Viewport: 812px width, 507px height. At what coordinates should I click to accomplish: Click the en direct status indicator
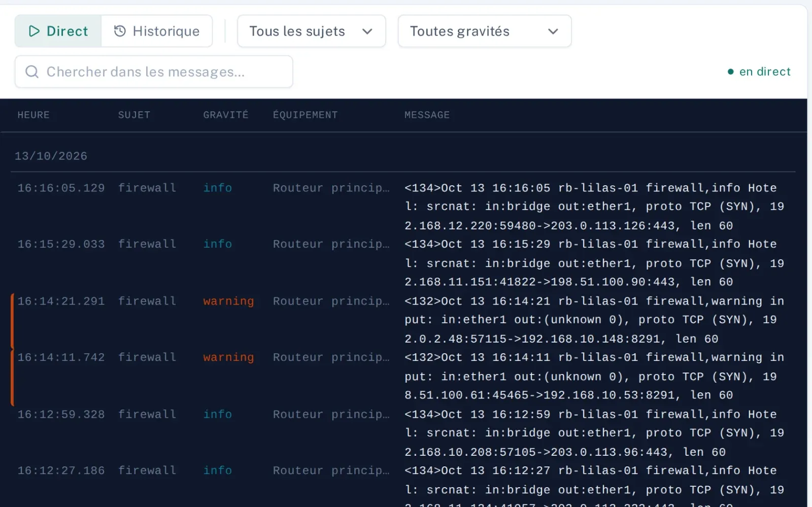[759, 72]
